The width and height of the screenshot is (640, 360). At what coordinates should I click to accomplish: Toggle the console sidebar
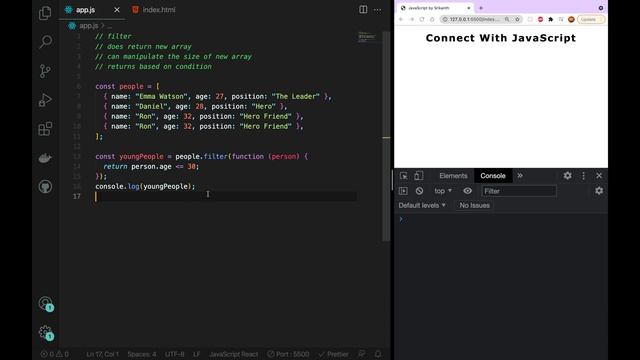coord(403,191)
